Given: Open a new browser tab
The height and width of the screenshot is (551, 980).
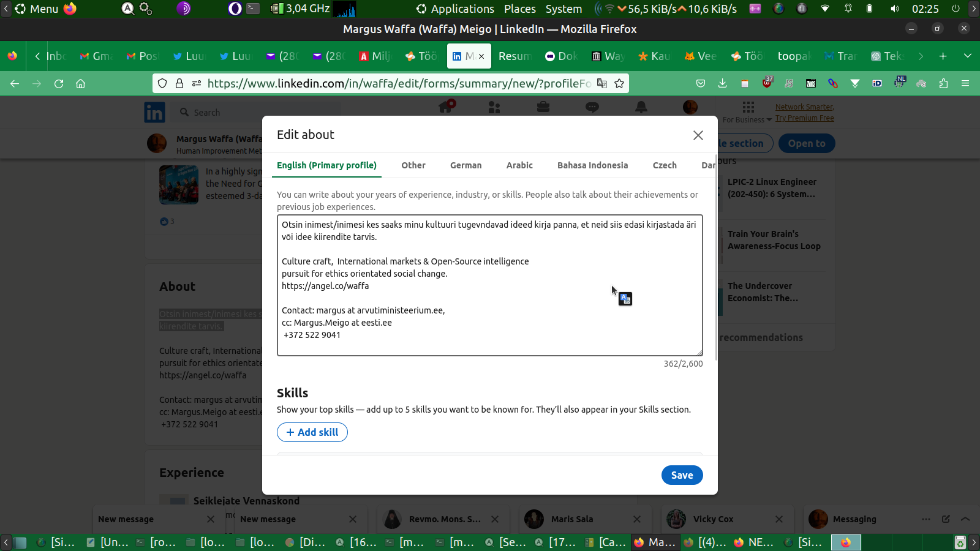Looking at the screenshot, I should [943, 56].
